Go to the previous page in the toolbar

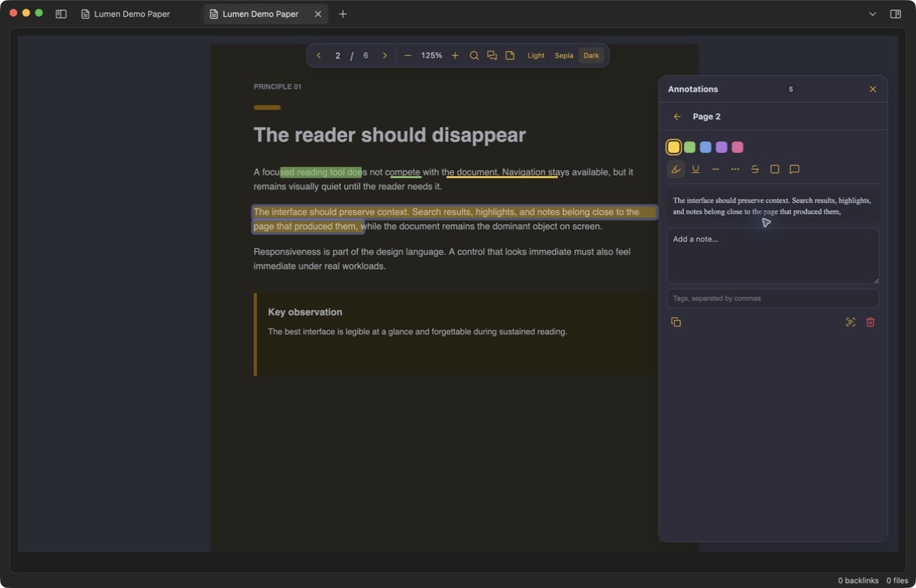pyautogui.click(x=319, y=55)
